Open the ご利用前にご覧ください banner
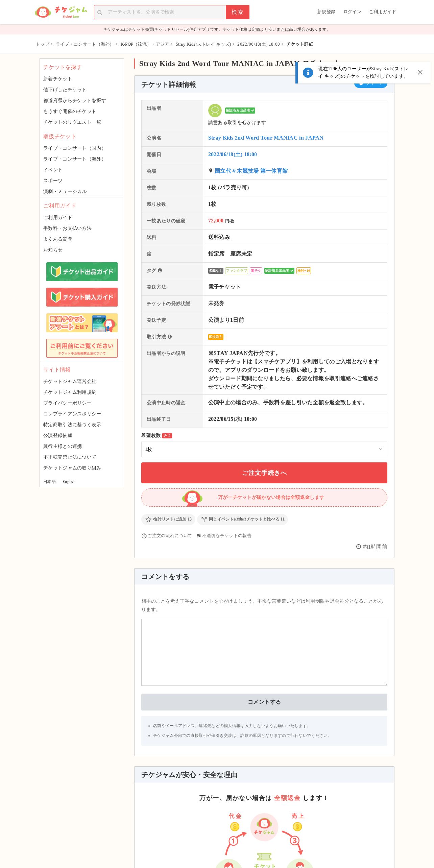This screenshot has height=868, width=434. pos(82,348)
